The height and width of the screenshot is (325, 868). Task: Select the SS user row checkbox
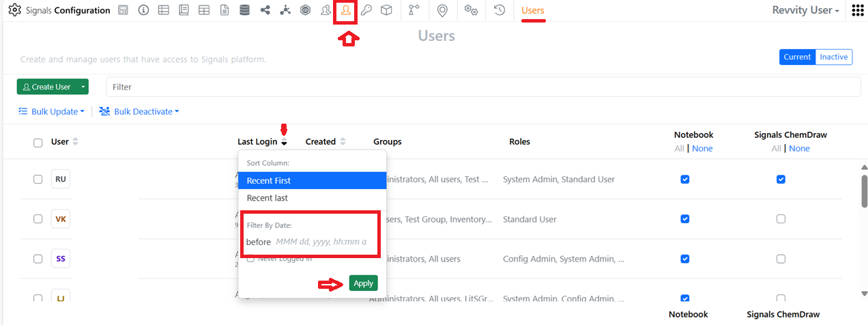click(38, 259)
